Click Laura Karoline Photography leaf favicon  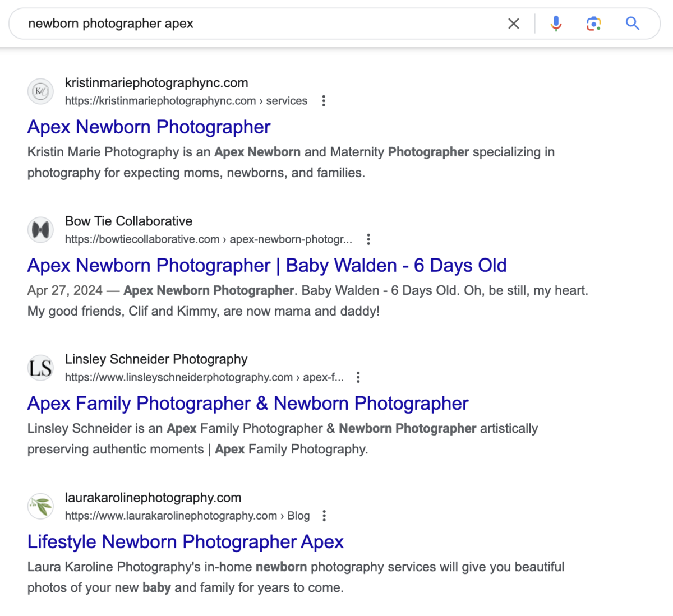40,507
